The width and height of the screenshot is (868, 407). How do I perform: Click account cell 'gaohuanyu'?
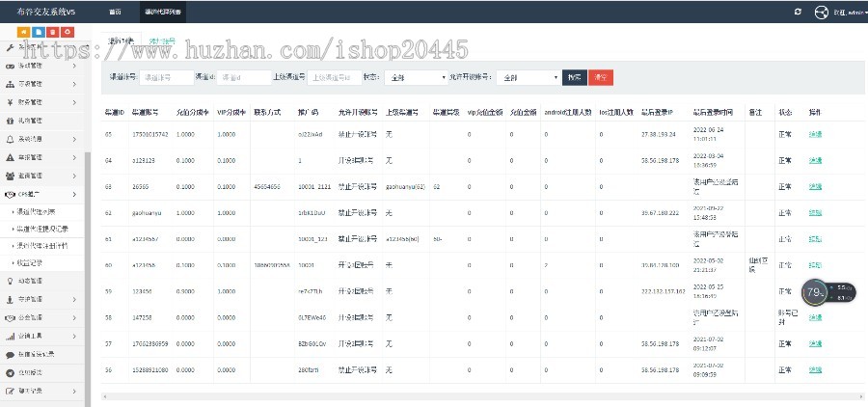147,212
